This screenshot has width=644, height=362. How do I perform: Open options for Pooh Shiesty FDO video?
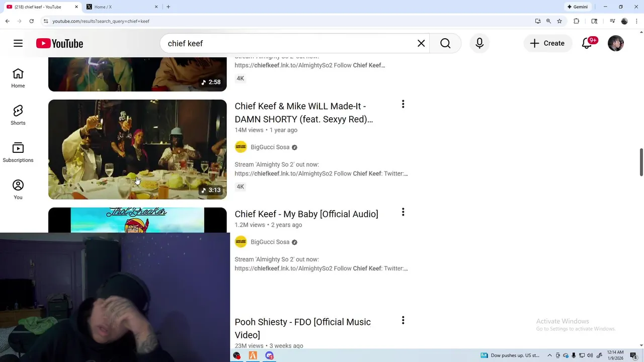(x=403, y=320)
